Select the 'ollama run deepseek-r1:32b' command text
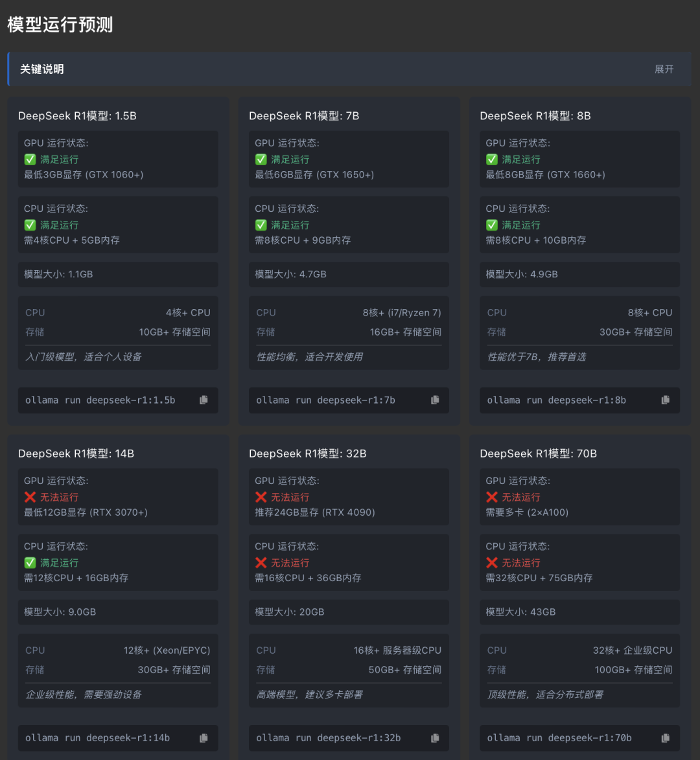 tap(329, 738)
